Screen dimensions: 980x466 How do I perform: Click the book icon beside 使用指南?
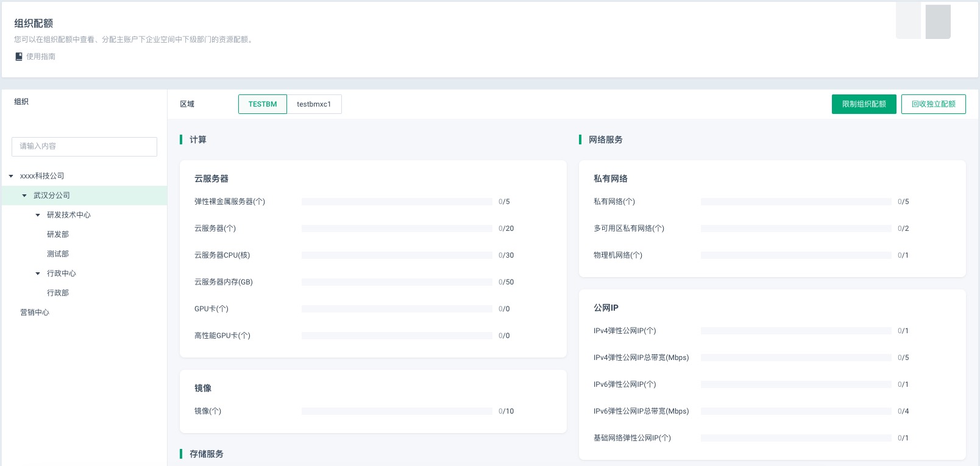tap(19, 57)
